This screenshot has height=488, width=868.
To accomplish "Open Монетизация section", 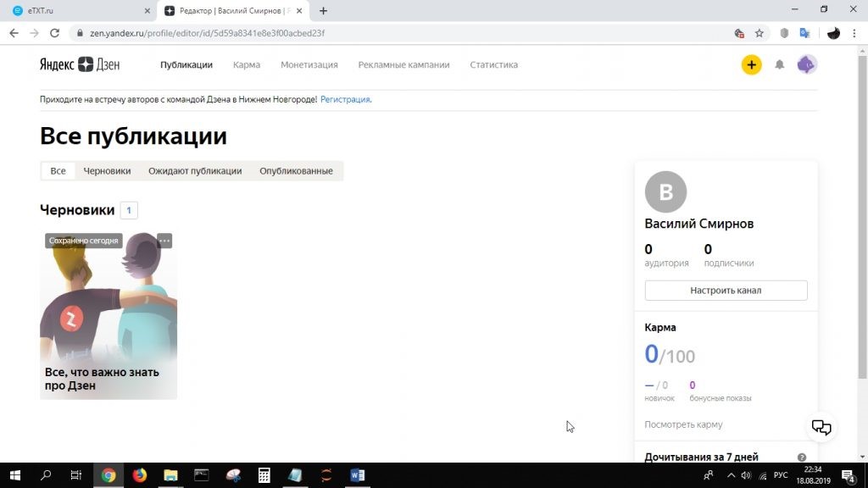I will [309, 64].
